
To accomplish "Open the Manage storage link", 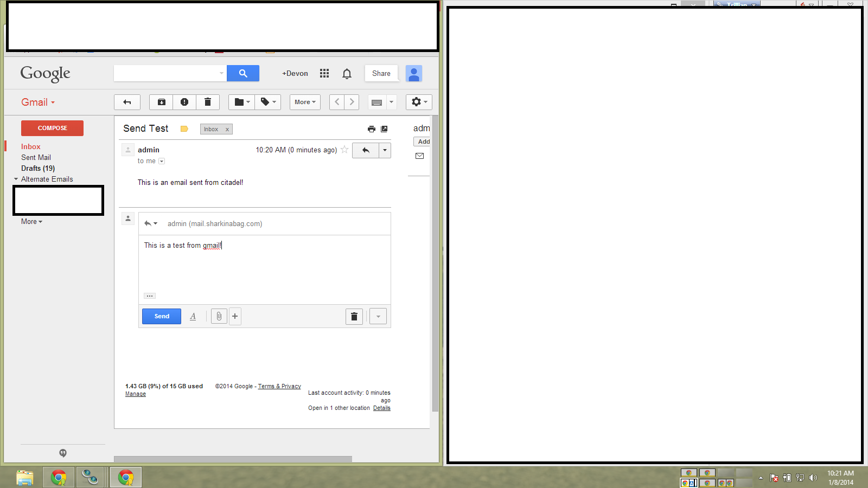I will [136, 394].
